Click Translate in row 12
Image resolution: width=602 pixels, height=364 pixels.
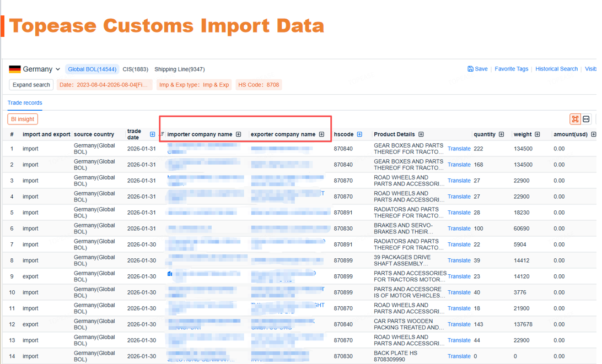459,324
